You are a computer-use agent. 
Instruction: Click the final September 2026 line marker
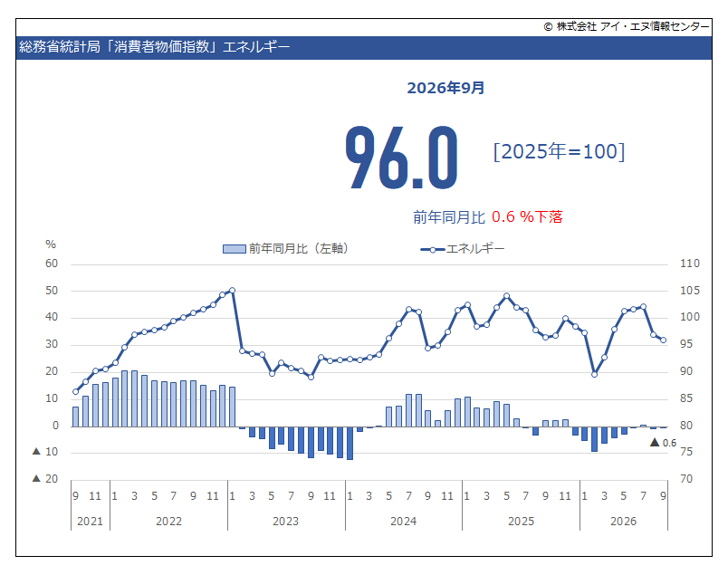664,340
